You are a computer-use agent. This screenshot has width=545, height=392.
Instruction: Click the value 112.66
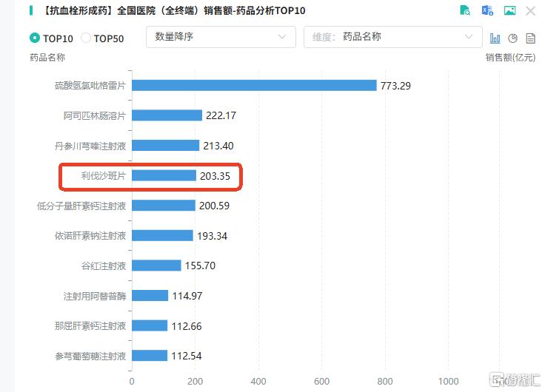187,326
